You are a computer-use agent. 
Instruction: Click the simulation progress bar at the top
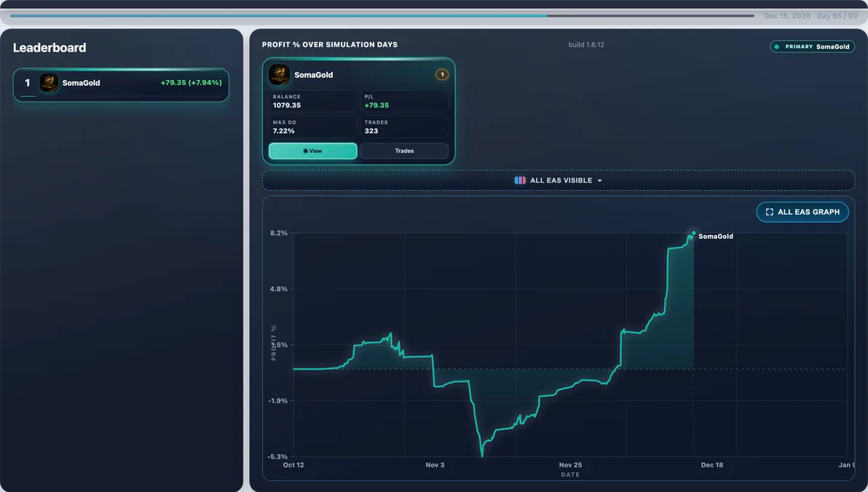382,15
